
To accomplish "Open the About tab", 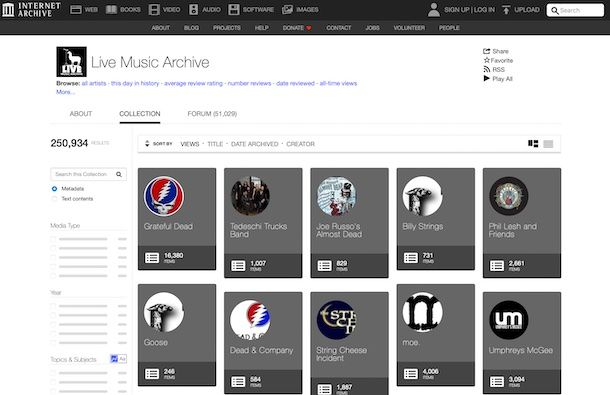I will pyautogui.click(x=81, y=114).
